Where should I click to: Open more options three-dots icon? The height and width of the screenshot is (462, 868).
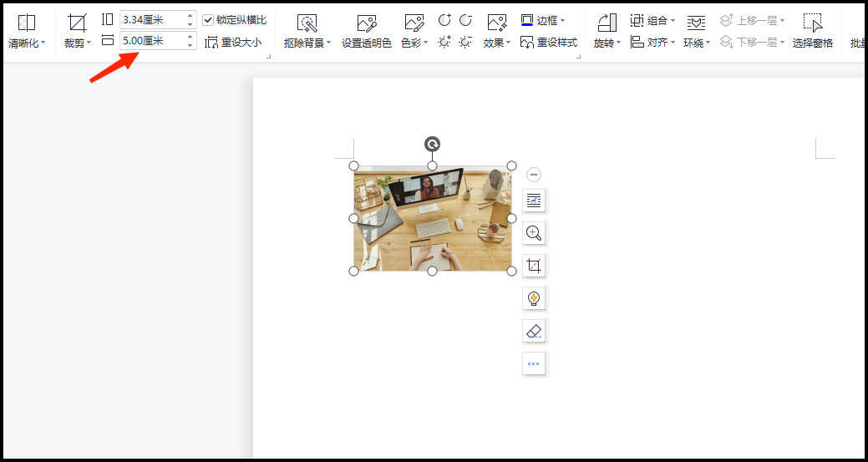tap(534, 363)
